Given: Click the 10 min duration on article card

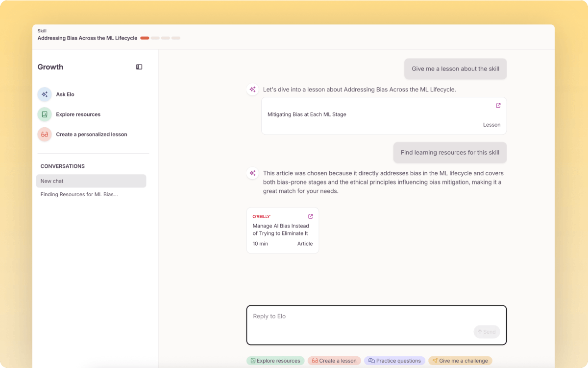Looking at the screenshot, I should click(260, 244).
